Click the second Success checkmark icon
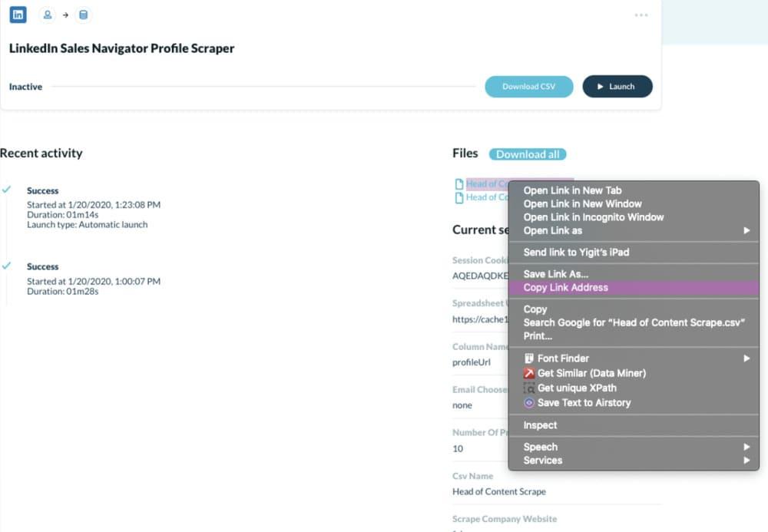 [6, 266]
